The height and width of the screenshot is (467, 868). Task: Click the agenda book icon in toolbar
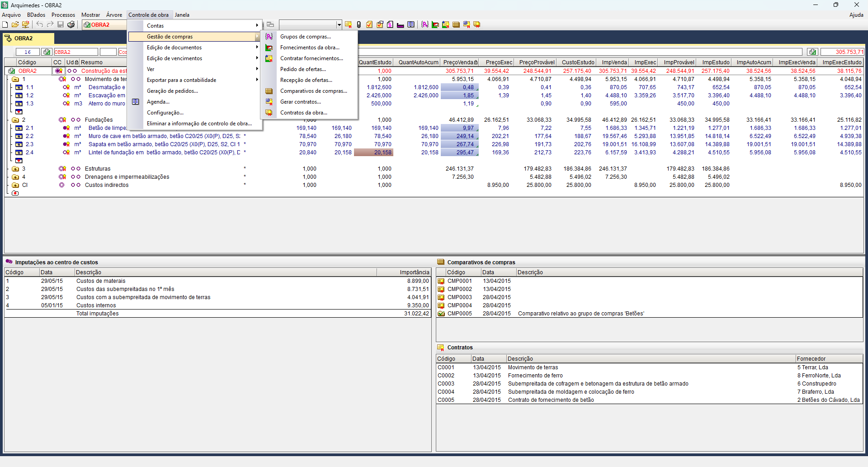click(x=410, y=25)
